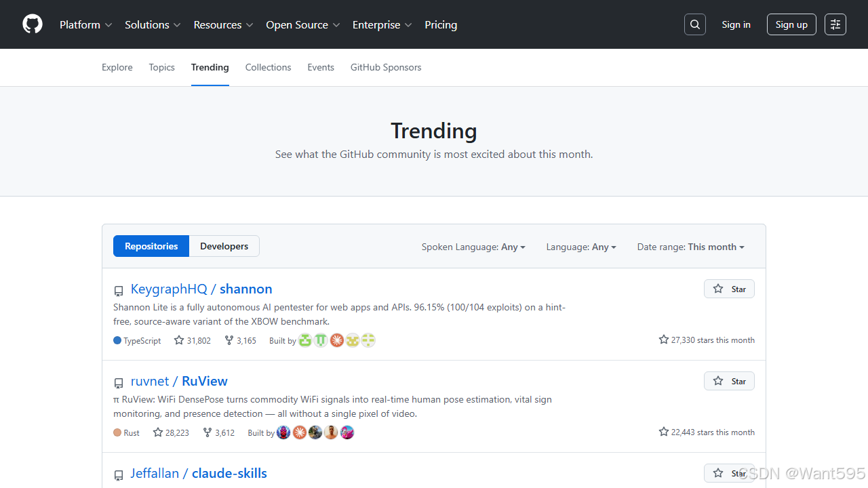Click the repo icon beside Jeffallan / claude-skills

click(x=119, y=475)
